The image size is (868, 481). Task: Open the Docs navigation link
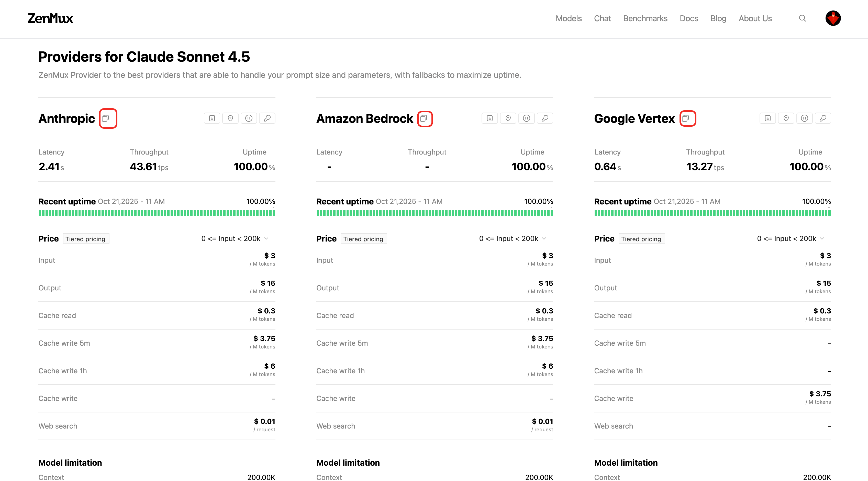pyautogui.click(x=689, y=18)
